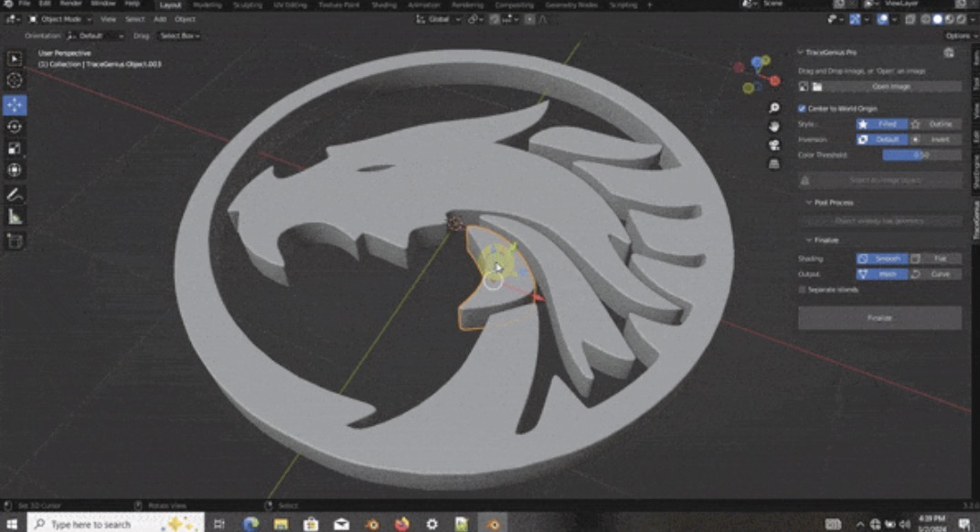Toggle viewport gizmos button
Screen dimensions: 980x532
[x=856, y=19]
